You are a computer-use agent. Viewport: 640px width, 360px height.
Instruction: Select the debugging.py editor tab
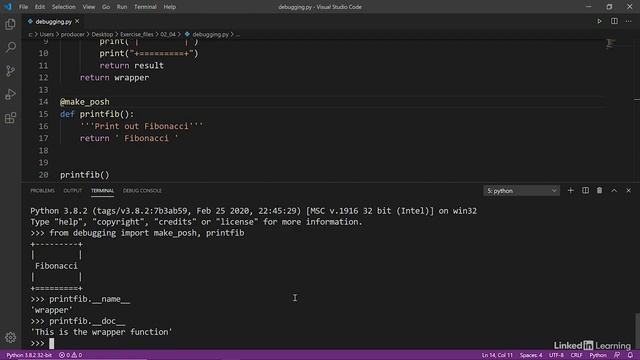(53, 21)
